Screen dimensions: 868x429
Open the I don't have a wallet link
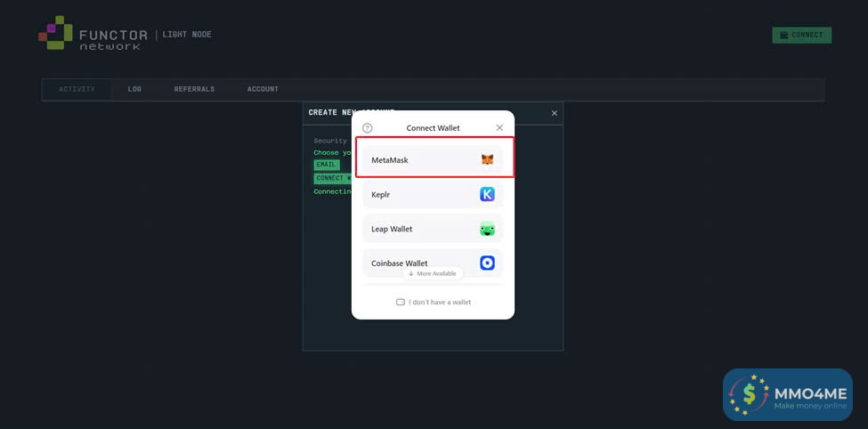pyautogui.click(x=434, y=303)
